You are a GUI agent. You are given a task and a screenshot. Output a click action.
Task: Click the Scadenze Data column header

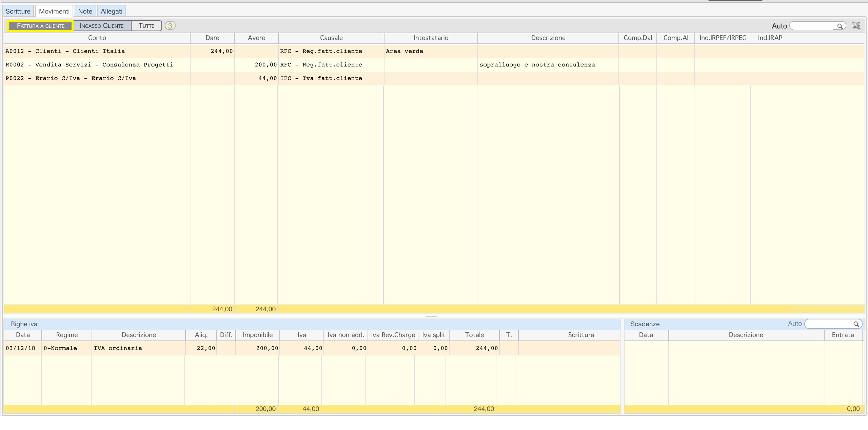[646, 335]
